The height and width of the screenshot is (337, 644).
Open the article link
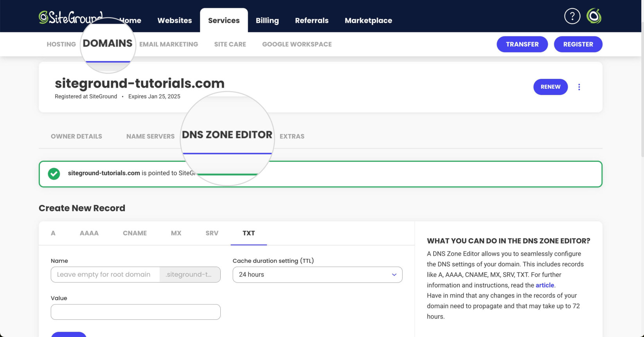(x=545, y=285)
